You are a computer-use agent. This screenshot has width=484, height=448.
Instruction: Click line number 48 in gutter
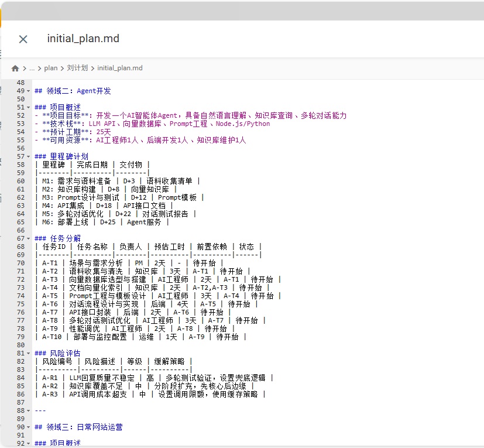tap(20, 83)
